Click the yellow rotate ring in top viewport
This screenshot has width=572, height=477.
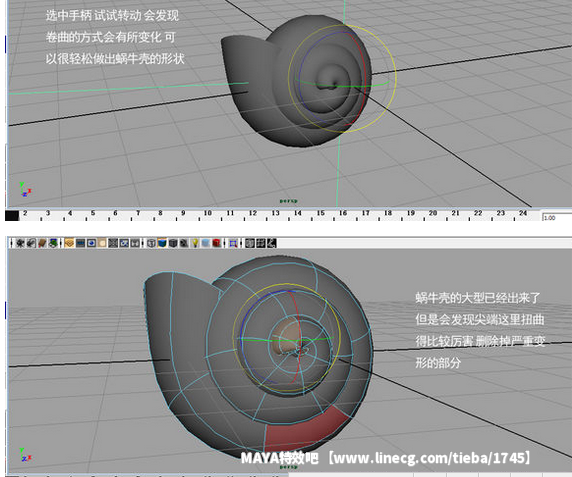coord(395,78)
